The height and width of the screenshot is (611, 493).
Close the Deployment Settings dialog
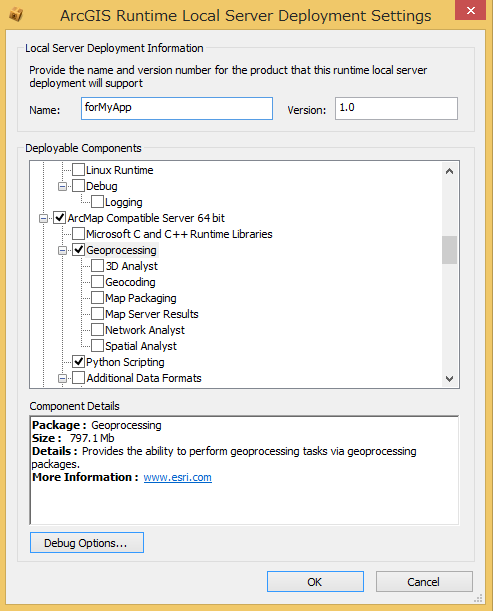tap(470, 10)
